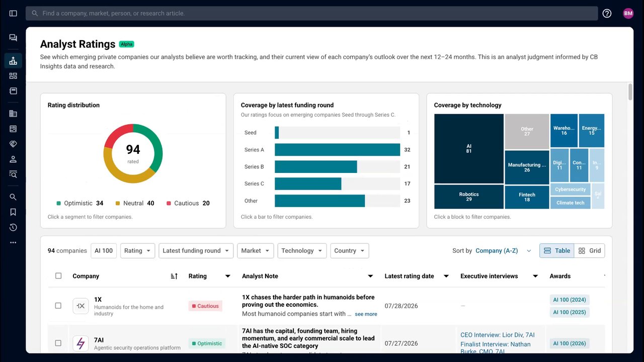
Task: Open the BM user avatar menu
Action: click(628, 14)
